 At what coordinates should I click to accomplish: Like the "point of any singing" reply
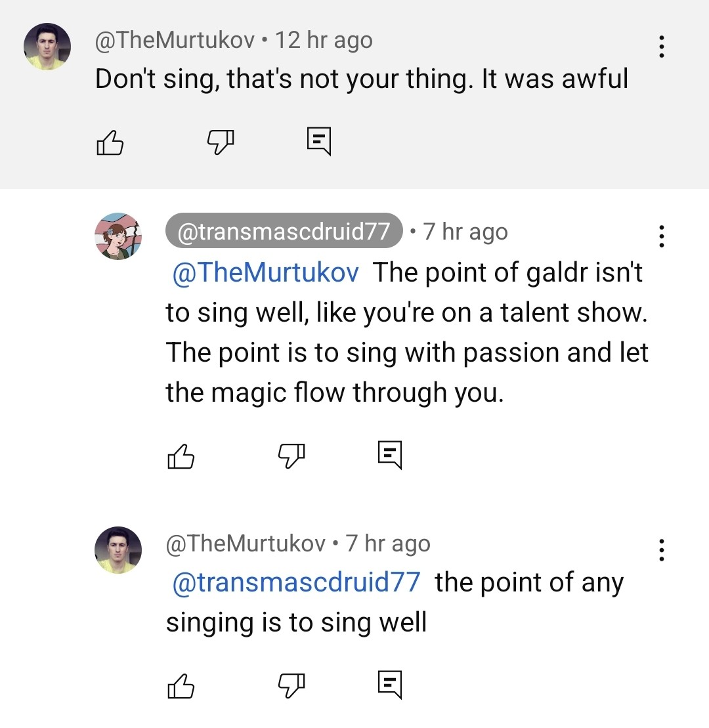coord(181,685)
